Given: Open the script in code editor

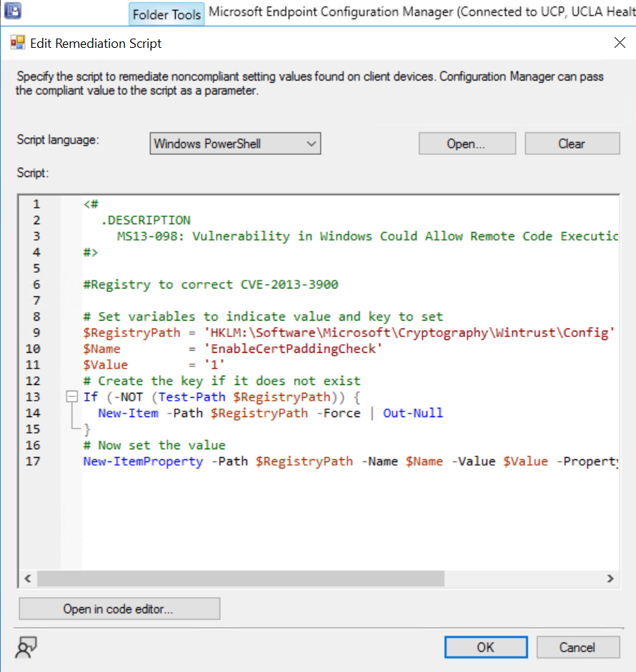Looking at the screenshot, I should [x=119, y=608].
